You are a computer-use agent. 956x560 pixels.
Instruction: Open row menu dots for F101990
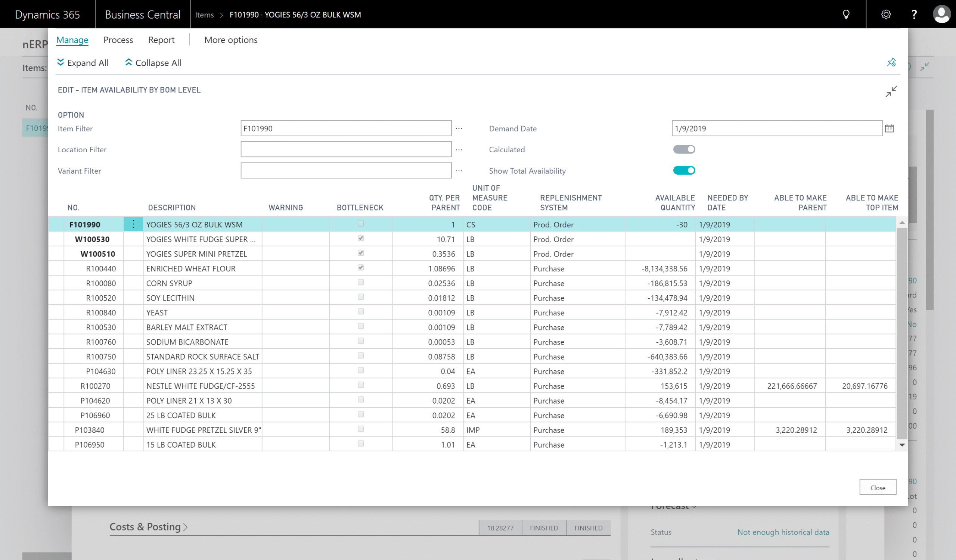click(x=133, y=224)
